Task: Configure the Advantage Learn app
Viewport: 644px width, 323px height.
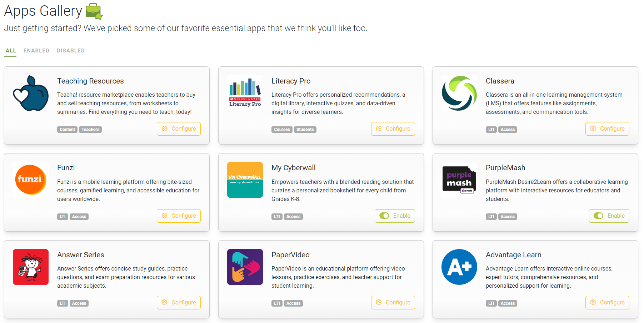Action: point(607,302)
